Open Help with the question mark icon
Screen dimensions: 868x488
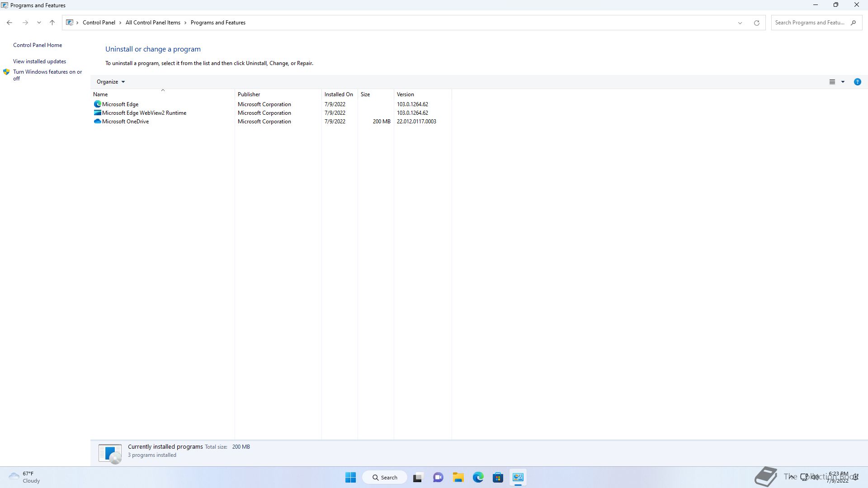(857, 82)
